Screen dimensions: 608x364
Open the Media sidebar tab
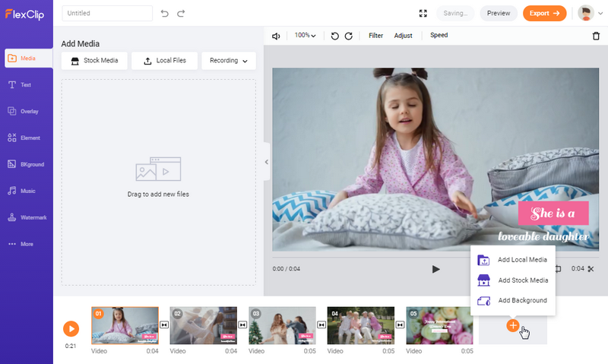point(28,59)
